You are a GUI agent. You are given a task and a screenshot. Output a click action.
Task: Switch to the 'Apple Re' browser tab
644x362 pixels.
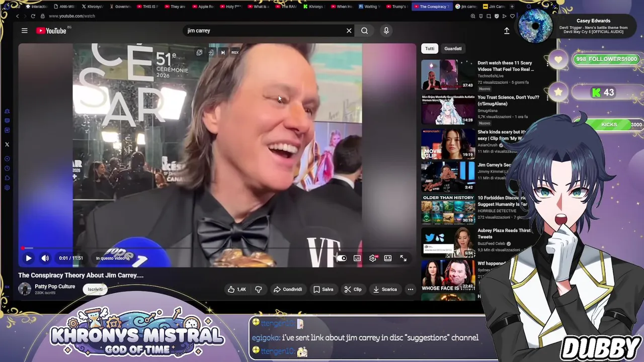pos(203,7)
